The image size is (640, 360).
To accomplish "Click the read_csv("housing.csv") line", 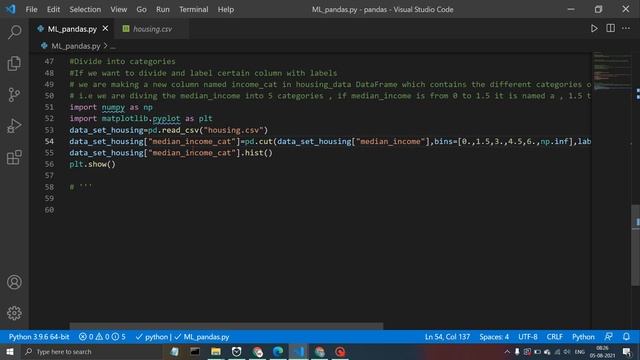I will coord(169,130).
